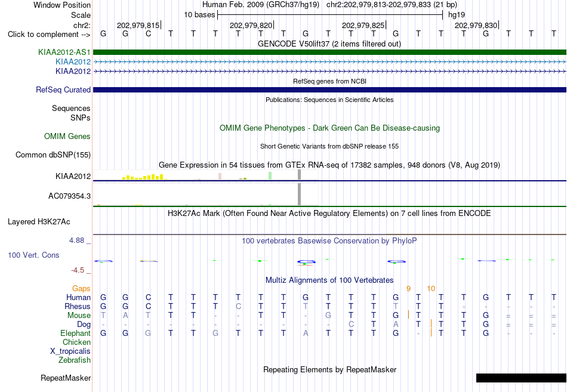Image resolution: width=567 pixels, height=392 pixels.
Task: Open the GTEx Gene Expression track title
Action: pos(329,165)
